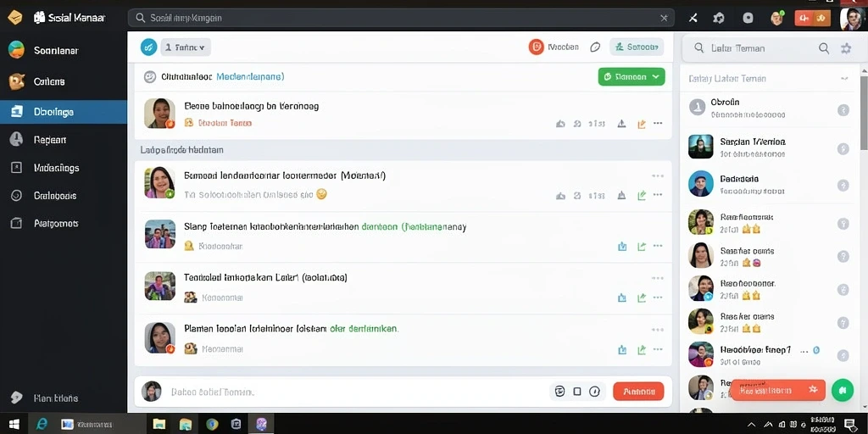This screenshot has height=434, width=868.
Task: Open the 'Haoobloas fhaop?' contact
Action: (x=769, y=354)
